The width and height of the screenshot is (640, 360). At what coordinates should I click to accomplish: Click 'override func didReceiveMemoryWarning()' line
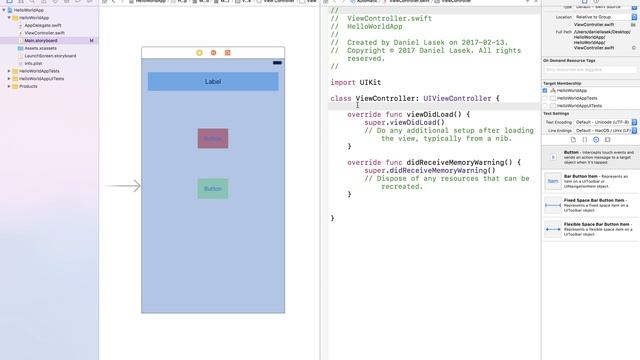pyautogui.click(x=434, y=162)
